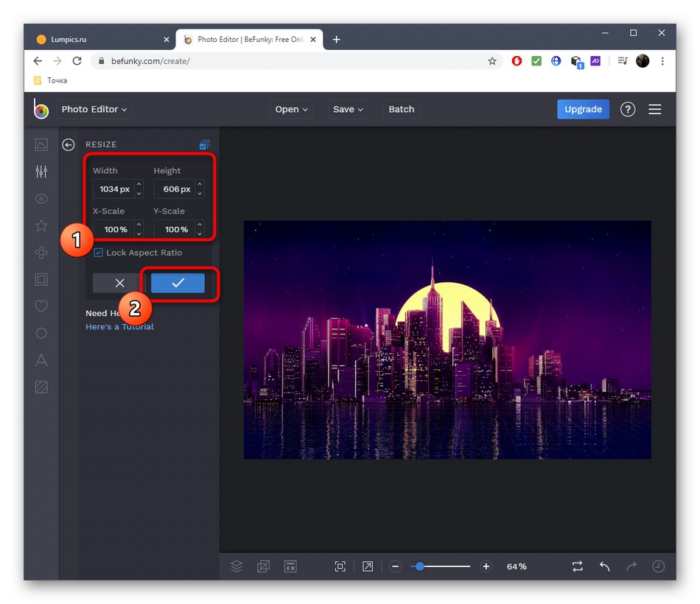Expand the Open menu dropdown
The image size is (700, 604).
[292, 109]
